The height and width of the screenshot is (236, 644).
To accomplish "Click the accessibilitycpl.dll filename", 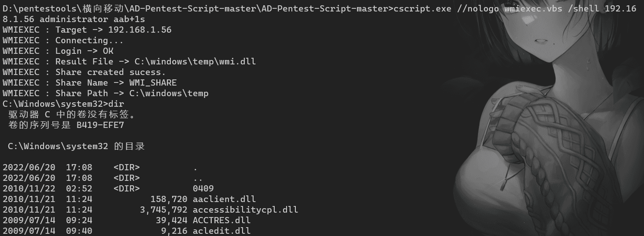I will (245, 210).
